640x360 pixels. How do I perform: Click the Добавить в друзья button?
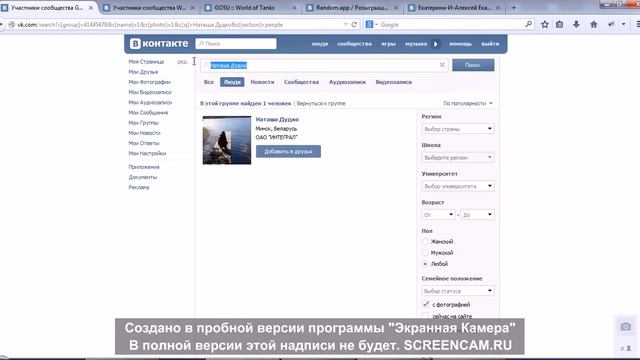288,151
